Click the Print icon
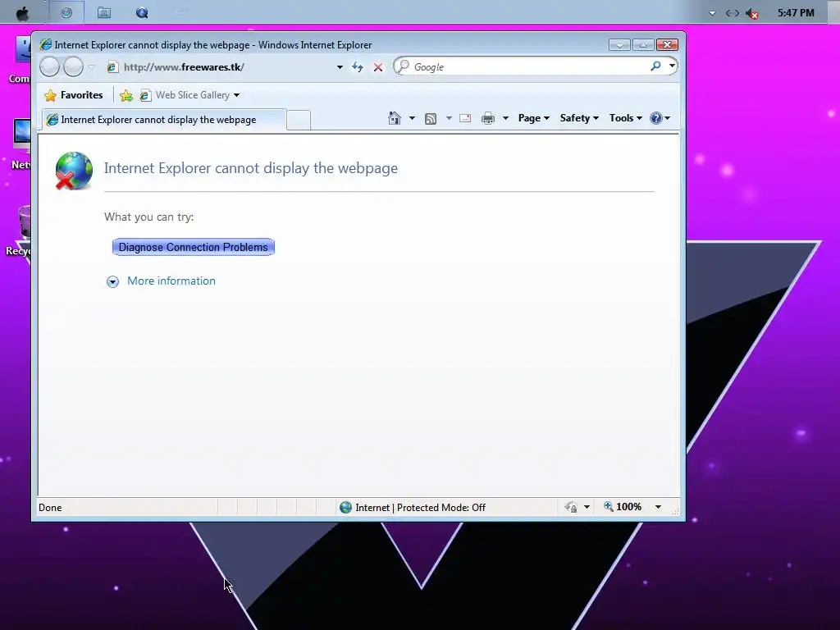The width and height of the screenshot is (840, 630). (488, 118)
